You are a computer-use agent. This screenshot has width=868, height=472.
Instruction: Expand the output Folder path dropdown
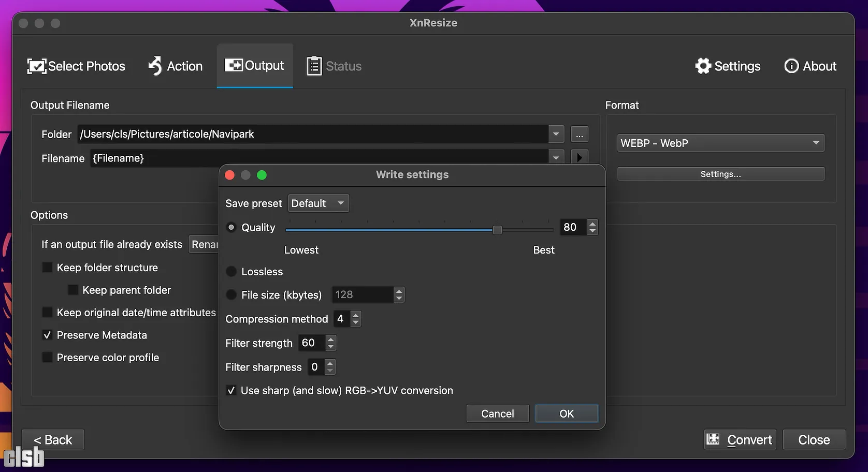(x=556, y=134)
